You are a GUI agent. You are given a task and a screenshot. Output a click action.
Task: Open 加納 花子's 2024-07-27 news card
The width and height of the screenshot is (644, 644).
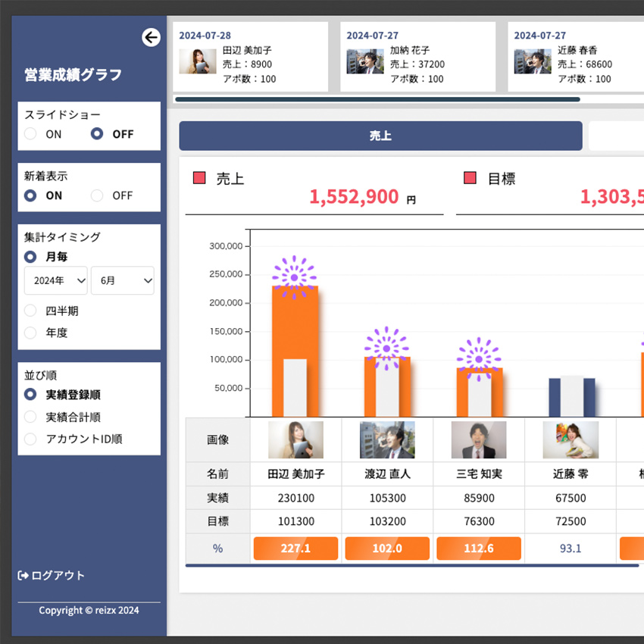pyautogui.click(x=417, y=57)
